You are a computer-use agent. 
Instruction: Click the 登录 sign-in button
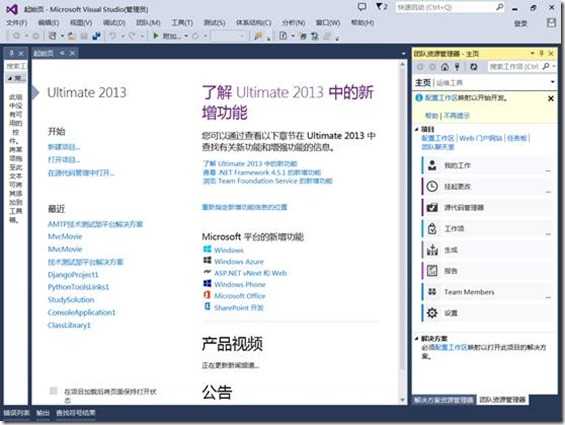coord(520,23)
